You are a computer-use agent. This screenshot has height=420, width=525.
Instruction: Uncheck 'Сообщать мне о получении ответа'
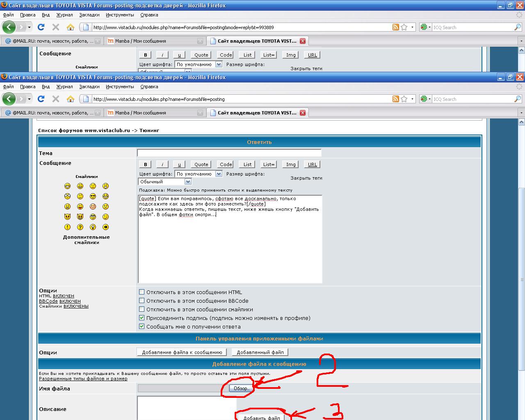click(x=142, y=326)
